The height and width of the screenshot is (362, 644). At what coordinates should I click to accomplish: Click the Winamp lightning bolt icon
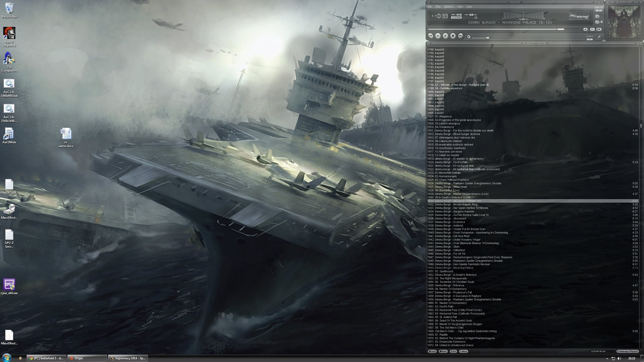599,37
